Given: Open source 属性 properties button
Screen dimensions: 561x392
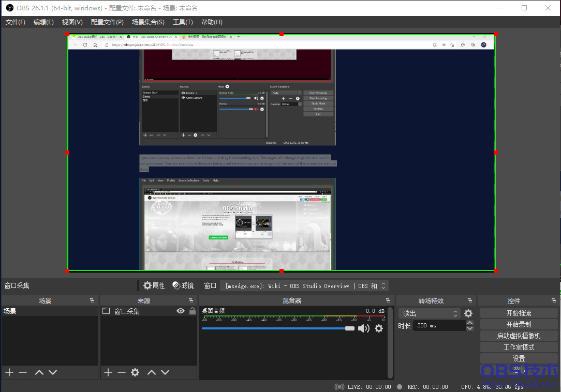Looking at the screenshot, I should [x=154, y=285].
